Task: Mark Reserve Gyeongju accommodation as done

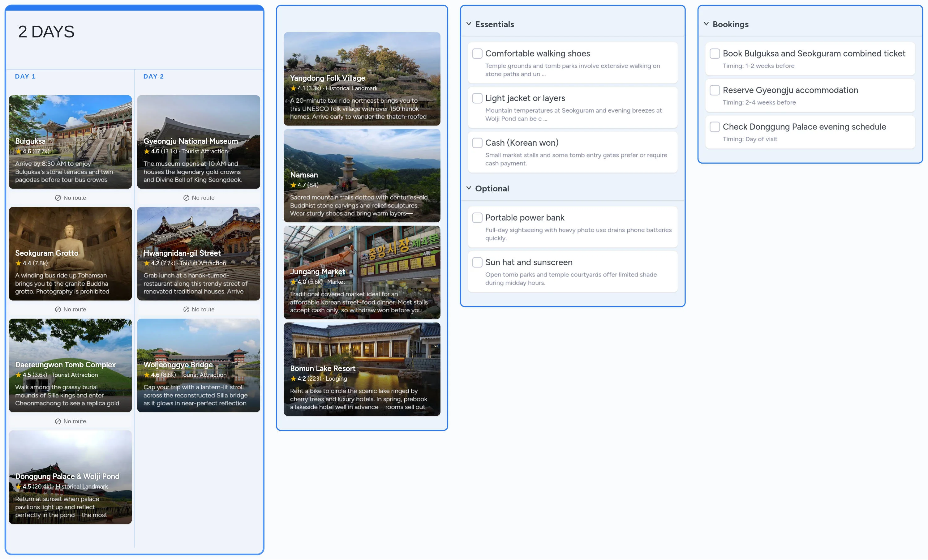Action: 715,90
